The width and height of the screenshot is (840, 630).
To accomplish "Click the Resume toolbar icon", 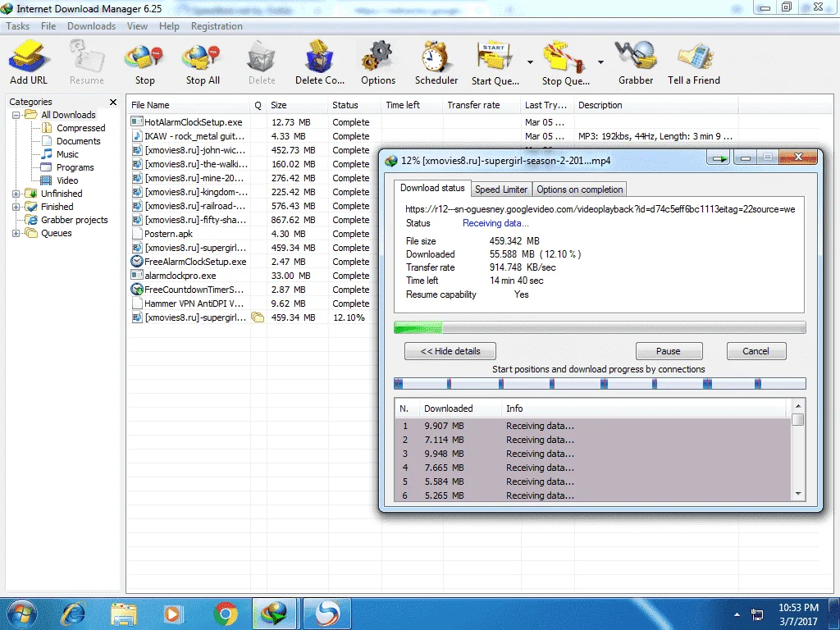I will pyautogui.click(x=86, y=62).
